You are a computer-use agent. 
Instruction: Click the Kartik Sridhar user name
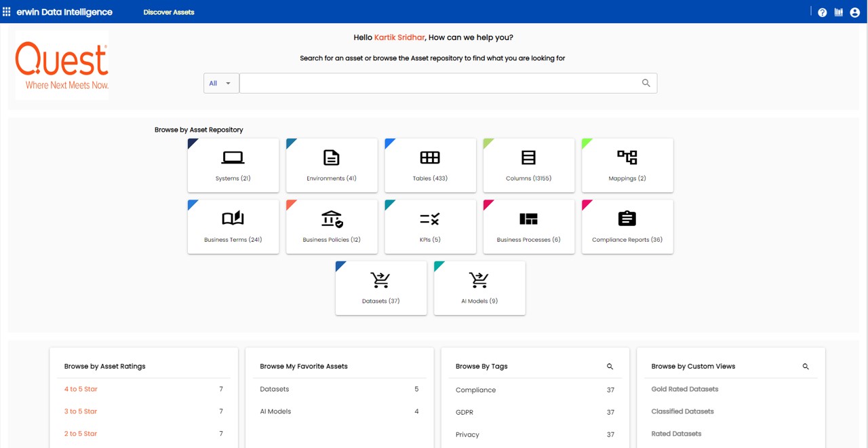pyautogui.click(x=399, y=37)
